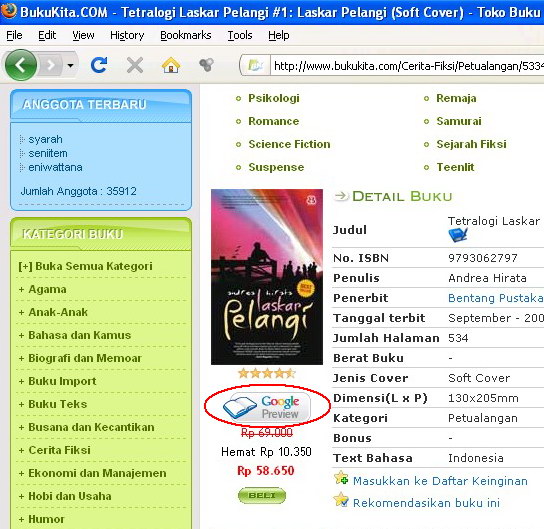544x529 pixels.
Task: Open the Romance subcategory link
Action: [x=273, y=121]
